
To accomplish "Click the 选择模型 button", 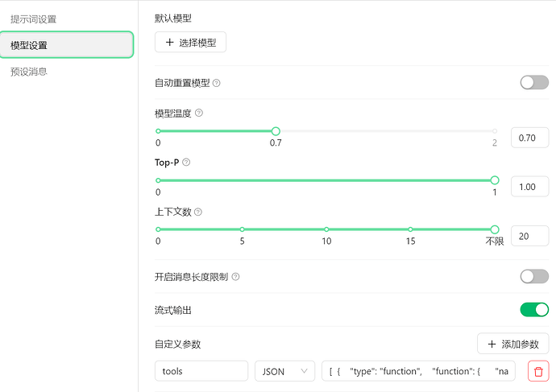I will 190,43.
